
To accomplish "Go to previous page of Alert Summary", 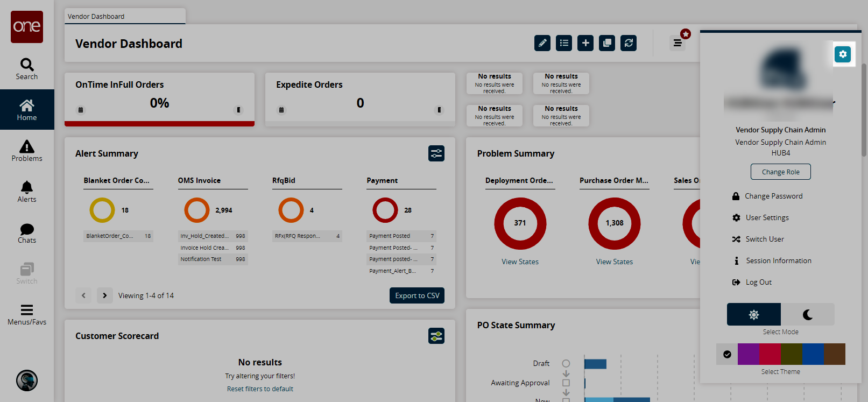I will point(83,295).
